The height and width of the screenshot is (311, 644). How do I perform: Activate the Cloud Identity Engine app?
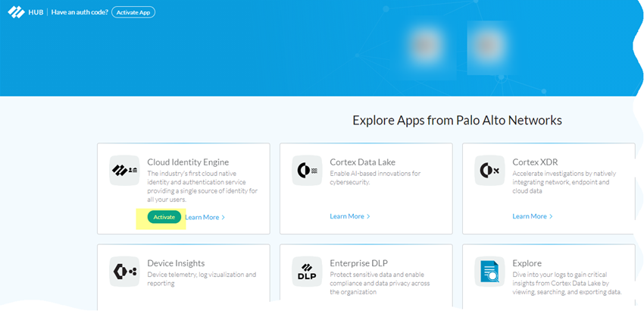tap(164, 217)
